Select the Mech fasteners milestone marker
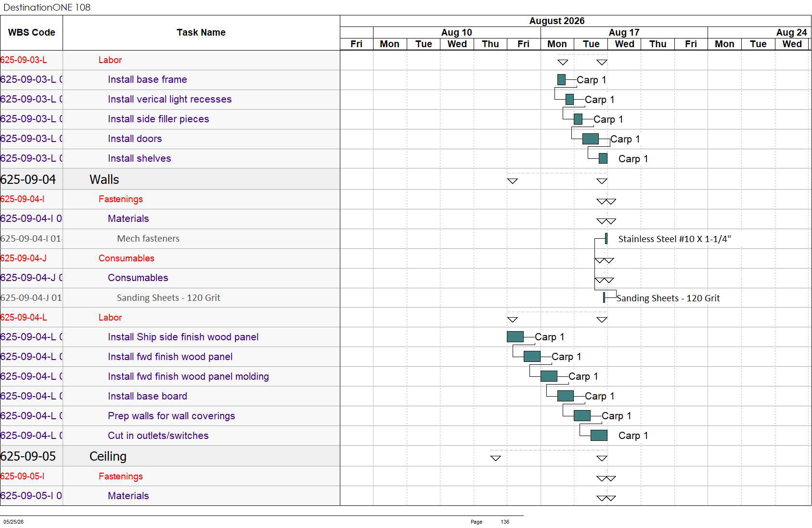The image size is (812, 528). tap(606, 238)
